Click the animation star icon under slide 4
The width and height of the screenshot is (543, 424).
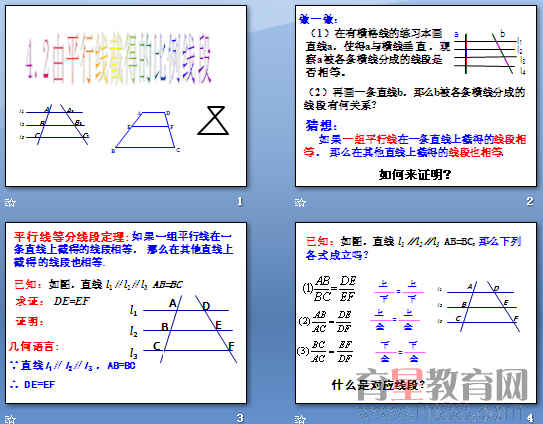300,419
